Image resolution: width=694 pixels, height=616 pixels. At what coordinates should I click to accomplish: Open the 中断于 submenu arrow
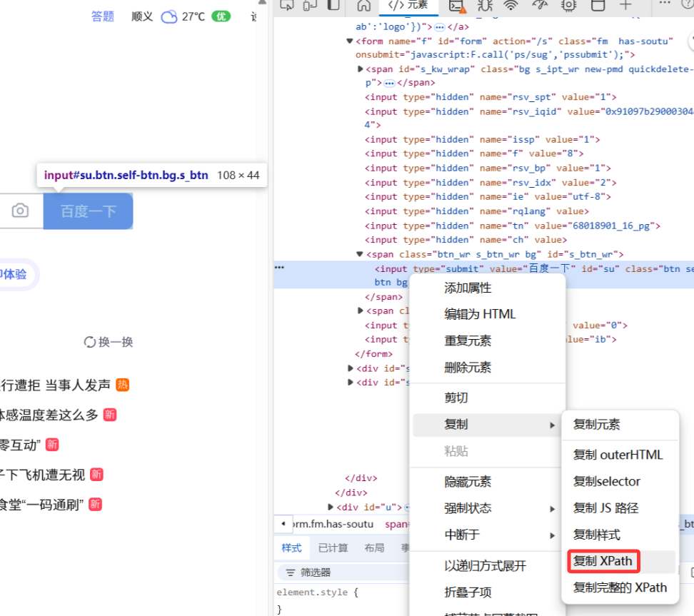(553, 535)
